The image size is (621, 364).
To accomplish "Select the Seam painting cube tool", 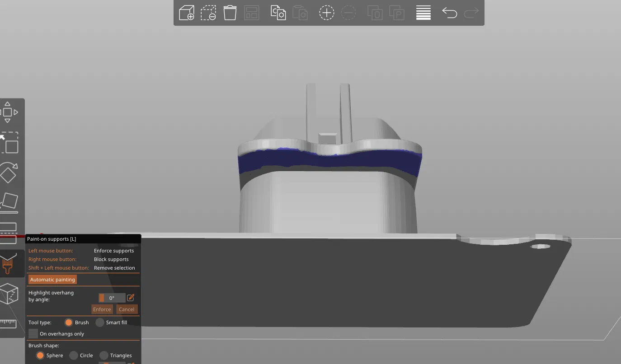I will point(9,294).
